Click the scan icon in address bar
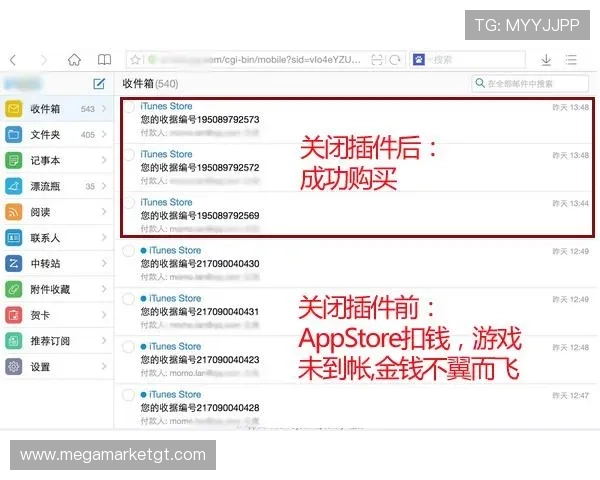 (377, 60)
